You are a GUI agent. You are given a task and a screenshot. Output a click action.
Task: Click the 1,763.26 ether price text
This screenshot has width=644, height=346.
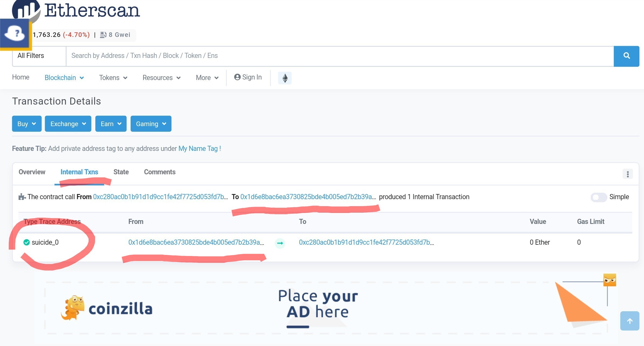[47, 35]
